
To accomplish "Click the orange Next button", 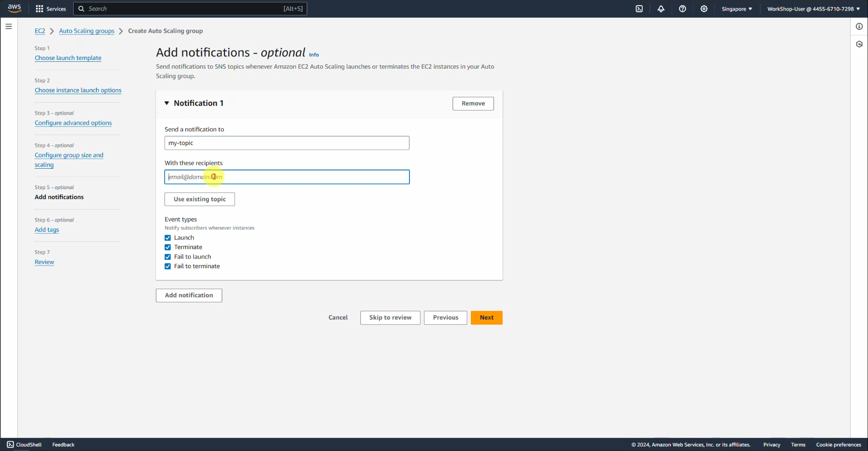I will 486,317.
